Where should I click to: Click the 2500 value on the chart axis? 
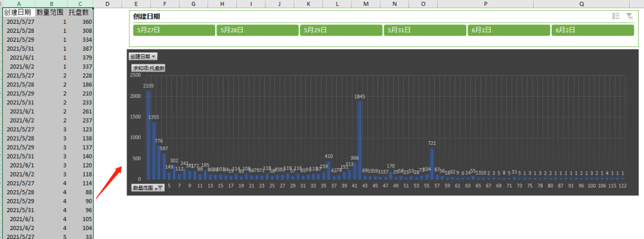pyautogui.click(x=135, y=75)
